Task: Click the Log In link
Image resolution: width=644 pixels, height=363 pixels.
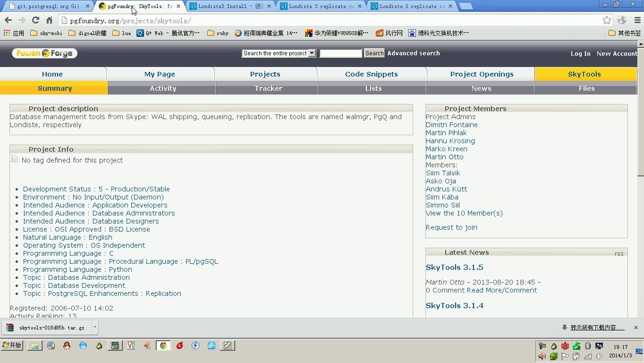Action: click(x=580, y=54)
